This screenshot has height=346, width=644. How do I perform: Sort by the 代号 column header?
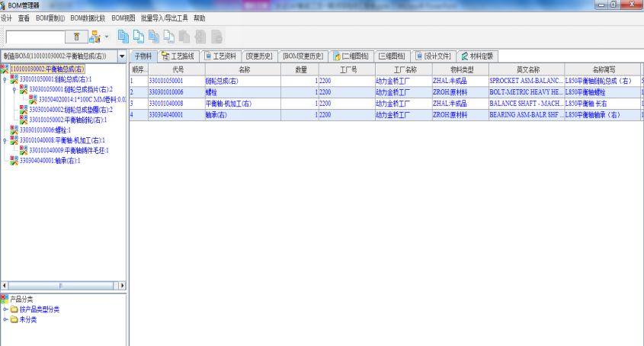tap(177, 69)
